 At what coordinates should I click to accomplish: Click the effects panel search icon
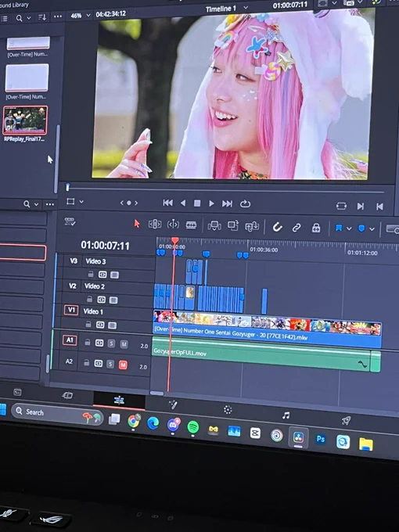[x=27, y=204]
